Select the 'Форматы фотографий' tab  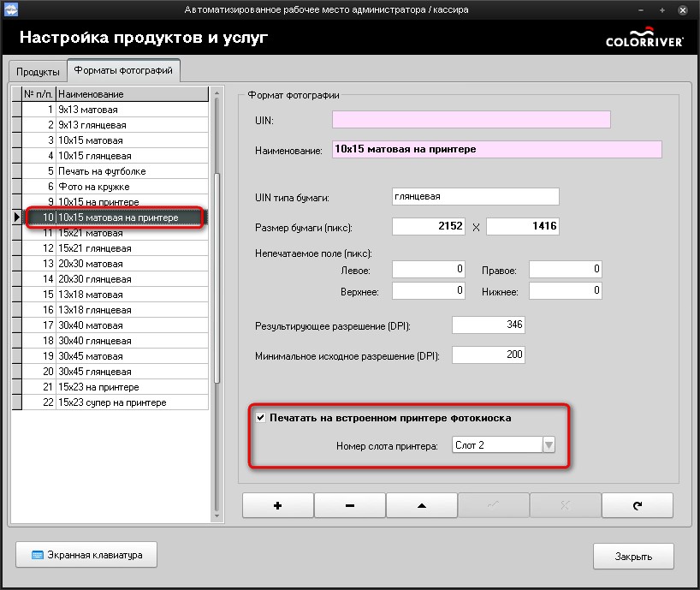pyautogui.click(x=122, y=70)
